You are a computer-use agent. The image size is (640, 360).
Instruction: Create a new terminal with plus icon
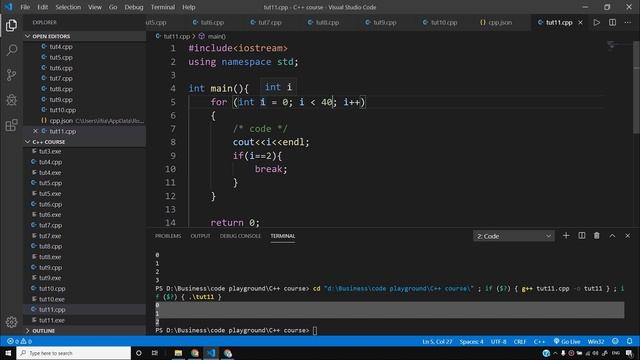click(x=566, y=236)
